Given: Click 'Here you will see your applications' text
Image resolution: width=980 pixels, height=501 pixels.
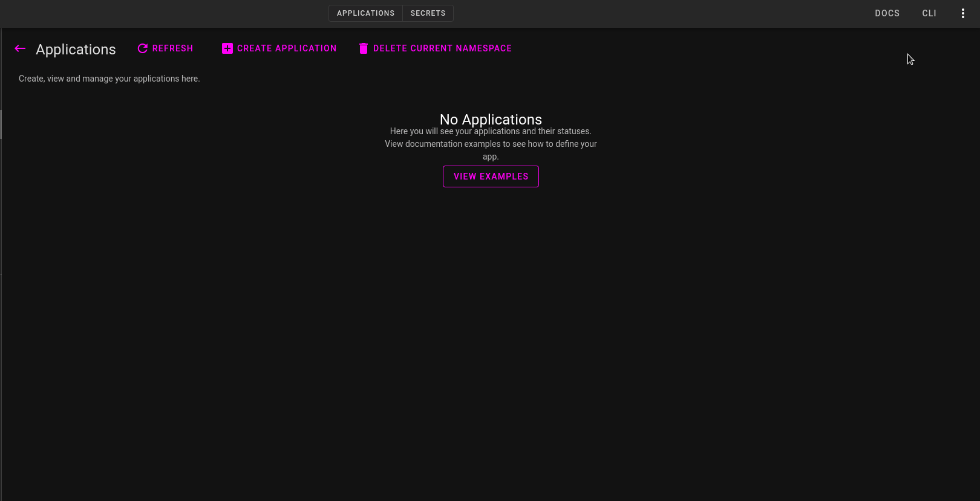Looking at the screenshot, I should [x=491, y=131].
